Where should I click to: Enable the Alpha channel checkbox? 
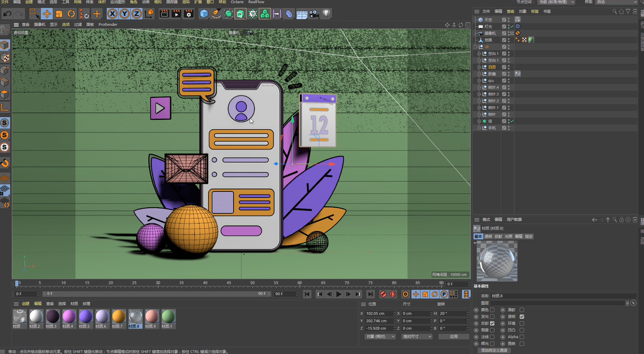coord(522,337)
